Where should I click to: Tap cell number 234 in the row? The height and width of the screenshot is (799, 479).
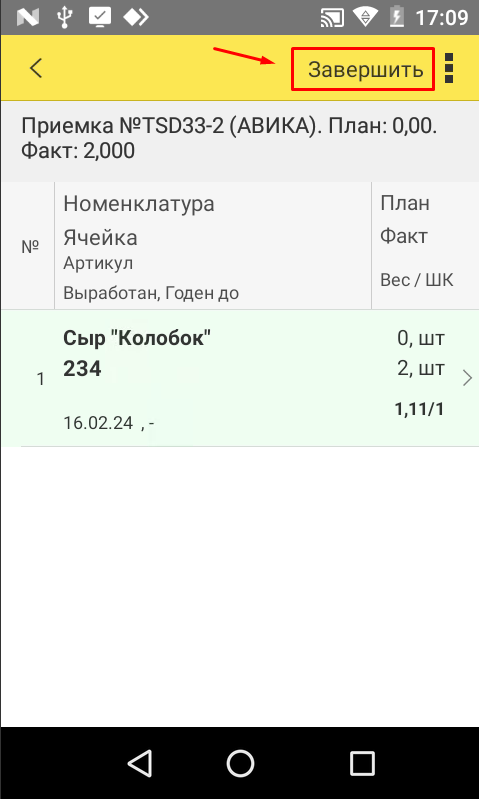(x=82, y=369)
